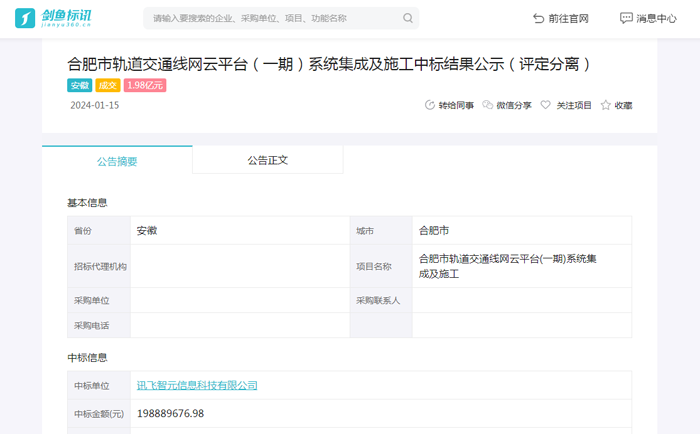Open 前往官网 to visit the official site
Viewport: 700px width, 434px height.
click(x=561, y=18)
